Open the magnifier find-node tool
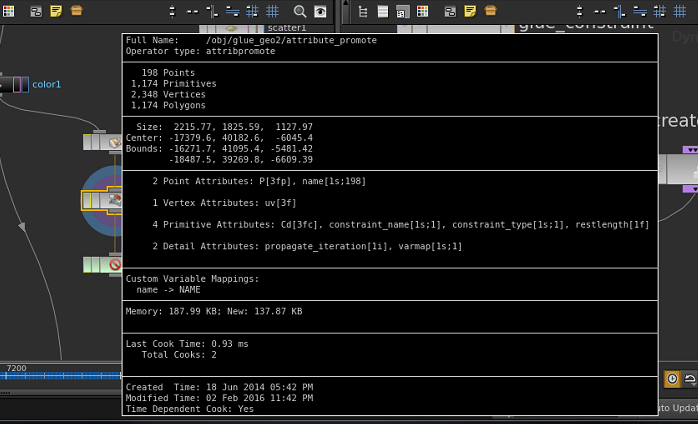Viewport: 698px width, 424px height. coord(300,11)
